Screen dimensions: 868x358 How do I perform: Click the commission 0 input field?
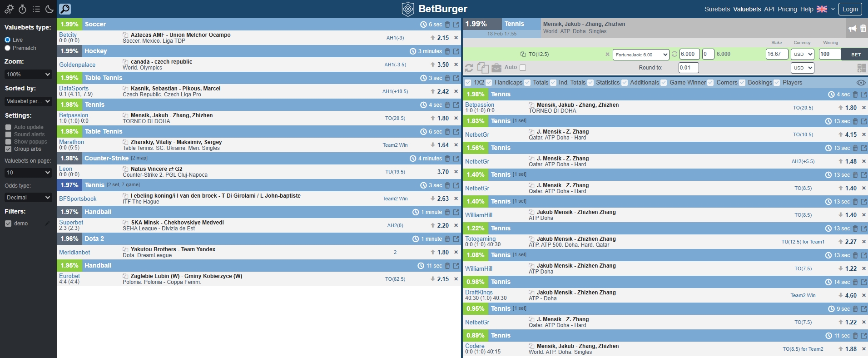[x=708, y=54]
